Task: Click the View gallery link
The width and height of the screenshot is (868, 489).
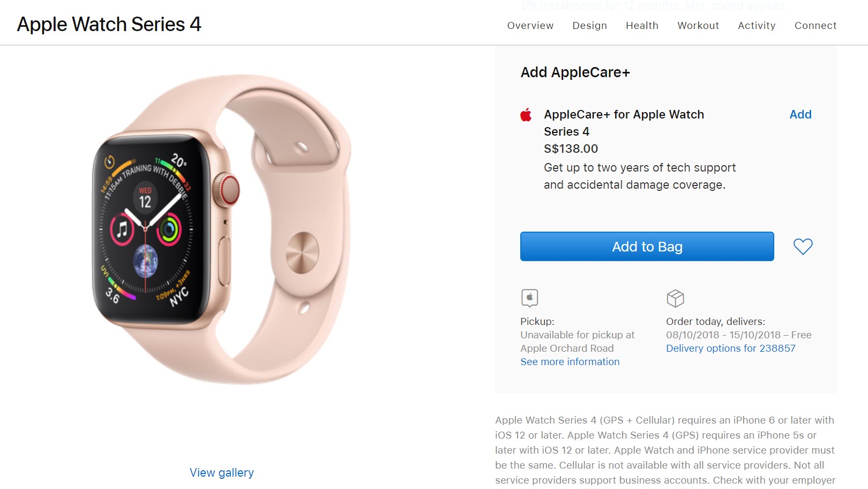Action: click(222, 472)
